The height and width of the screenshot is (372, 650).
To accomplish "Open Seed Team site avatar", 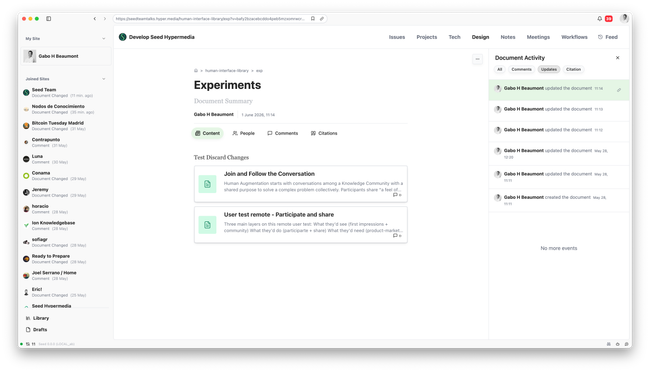I will click(x=26, y=92).
